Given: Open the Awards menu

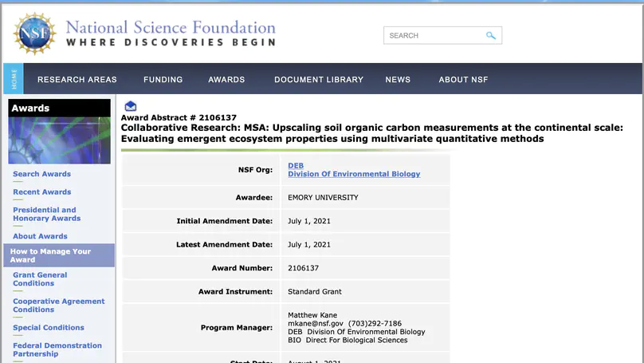Looking at the screenshot, I should pos(226,80).
